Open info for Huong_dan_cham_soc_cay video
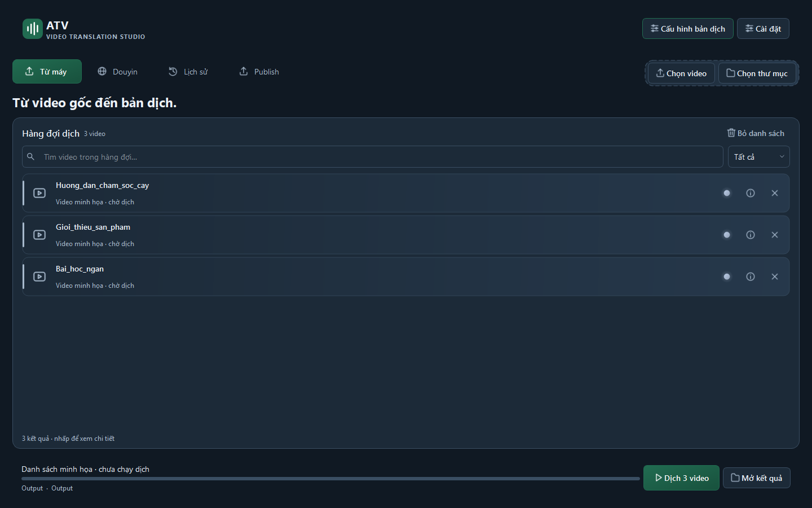Screen dimensions: 812x508 (751, 193)
